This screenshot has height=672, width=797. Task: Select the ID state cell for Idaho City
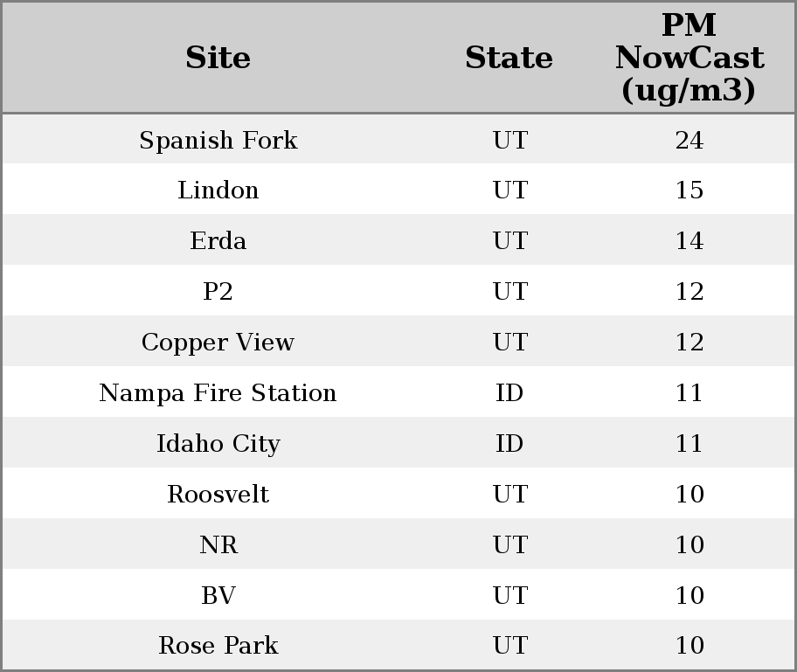(509, 444)
